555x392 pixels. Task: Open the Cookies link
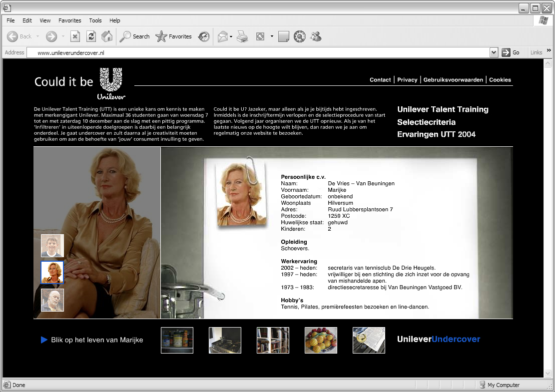click(500, 80)
